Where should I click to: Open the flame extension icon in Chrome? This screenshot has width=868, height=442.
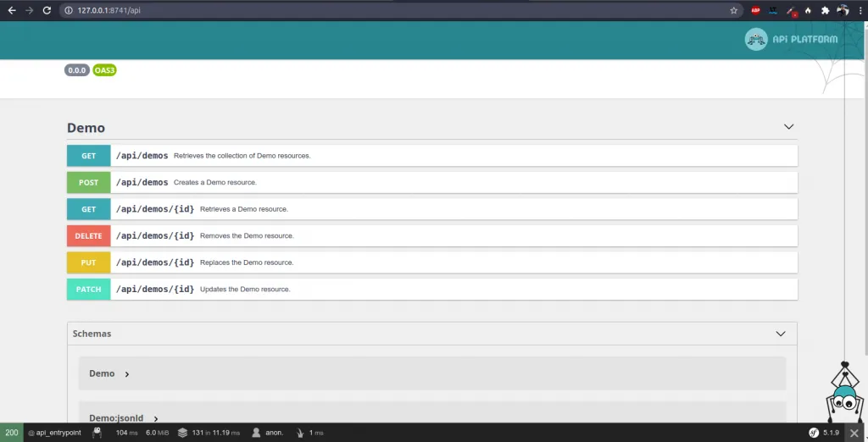tap(808, 11)
